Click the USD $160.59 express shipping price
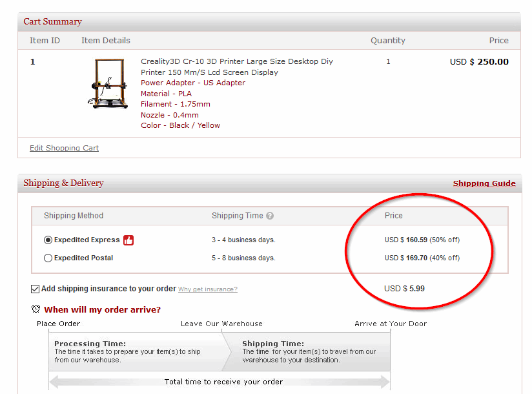This screenshot has width=532, height=394. pos(422,240)
